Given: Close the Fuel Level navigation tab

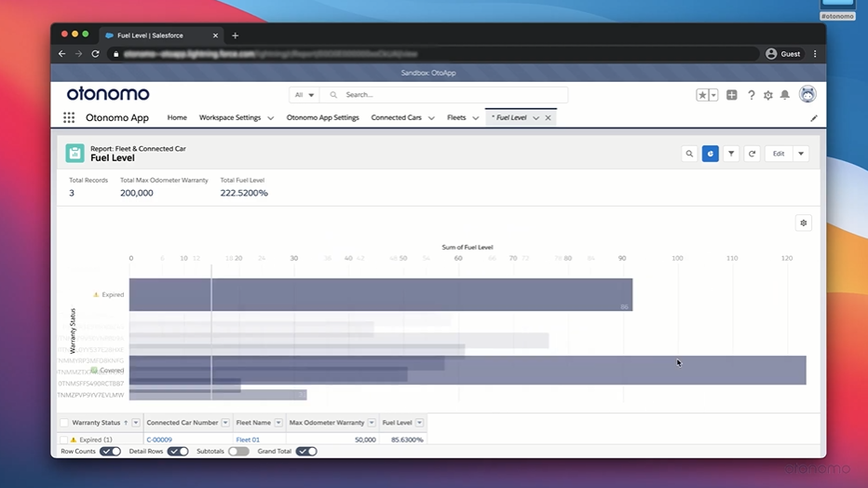Looking at the screenshot, I should (x=548, y=118).
